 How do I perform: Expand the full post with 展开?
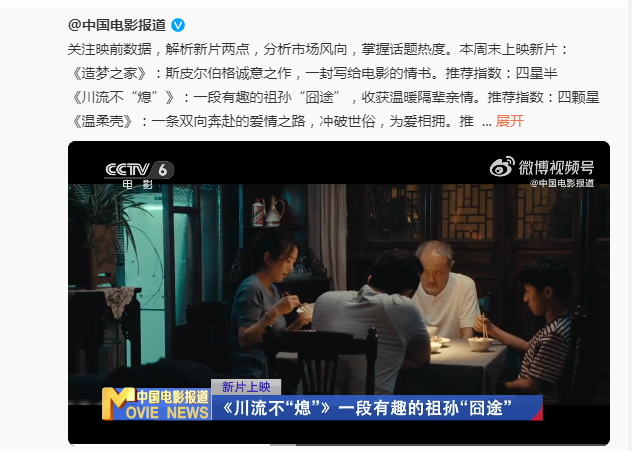tap(509, 121)
